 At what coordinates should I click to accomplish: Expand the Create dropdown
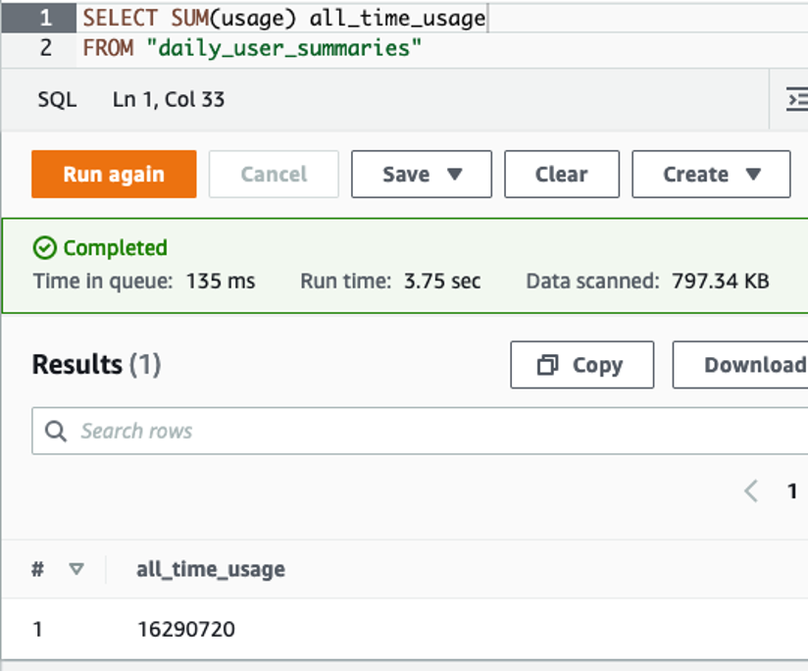pyautogui.click(x=711, y=175)
